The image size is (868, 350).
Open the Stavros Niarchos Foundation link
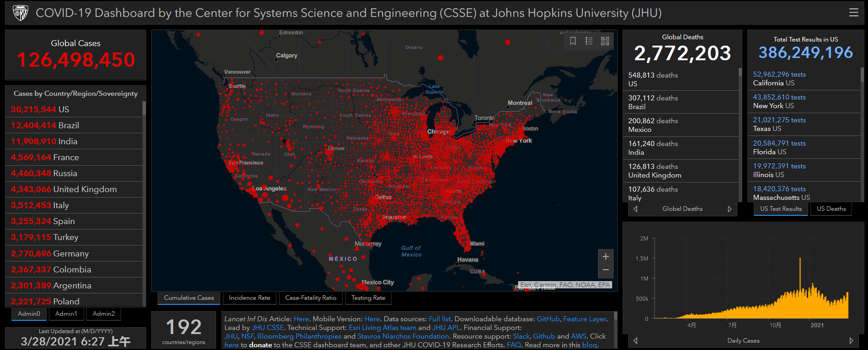pos(403,336)
